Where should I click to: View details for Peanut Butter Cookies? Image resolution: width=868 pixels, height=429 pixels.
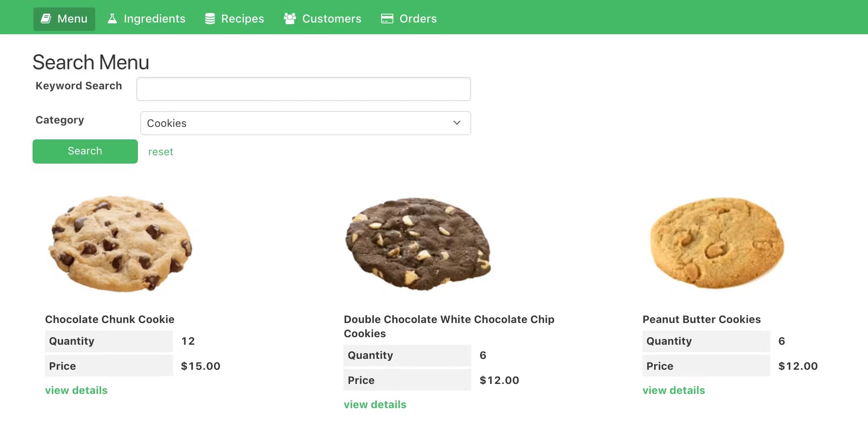coord(673,390)
